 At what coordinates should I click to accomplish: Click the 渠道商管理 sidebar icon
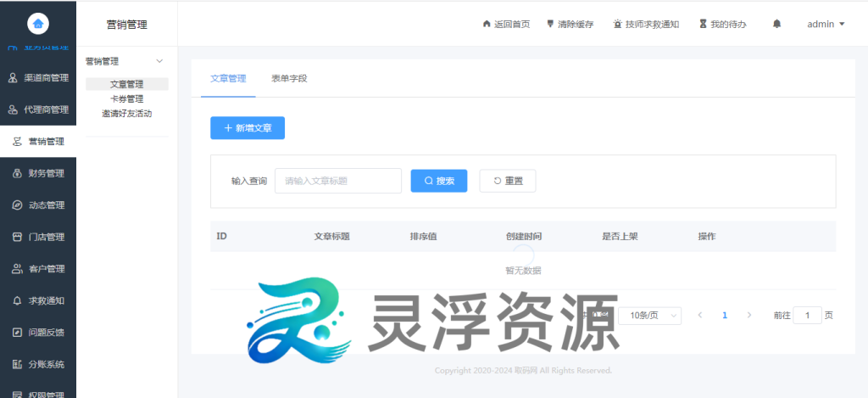(13, 78)
